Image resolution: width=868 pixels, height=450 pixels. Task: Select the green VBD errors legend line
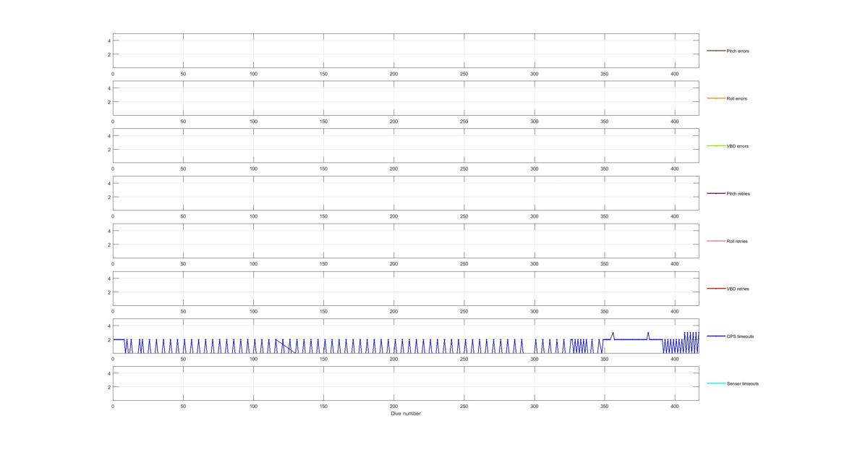pos(716,146)
